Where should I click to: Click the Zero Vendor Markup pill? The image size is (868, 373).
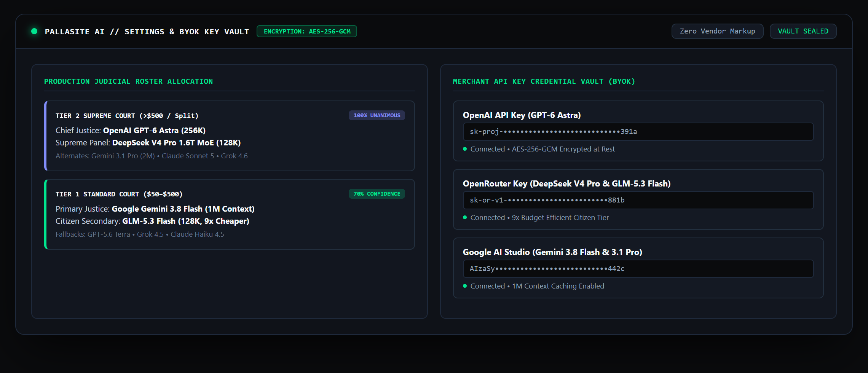717,31
